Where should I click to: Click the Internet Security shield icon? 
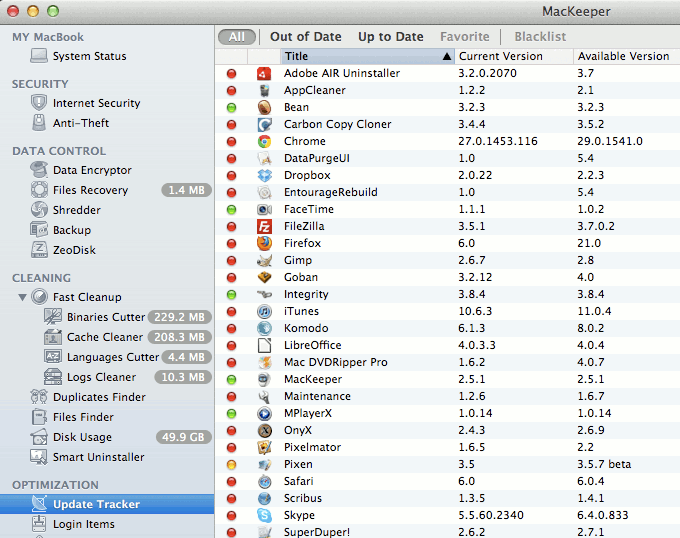click(x=39, y=103)
